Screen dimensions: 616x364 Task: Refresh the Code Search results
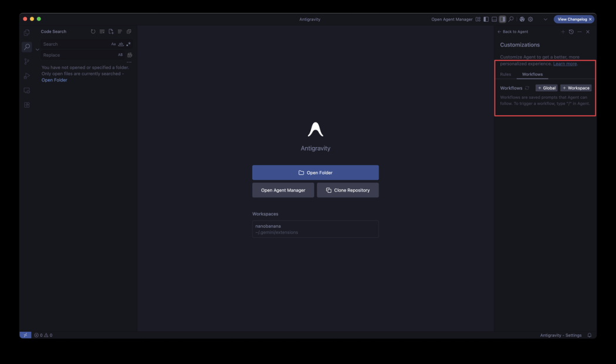pyautogui.click(x=93, y=32)
